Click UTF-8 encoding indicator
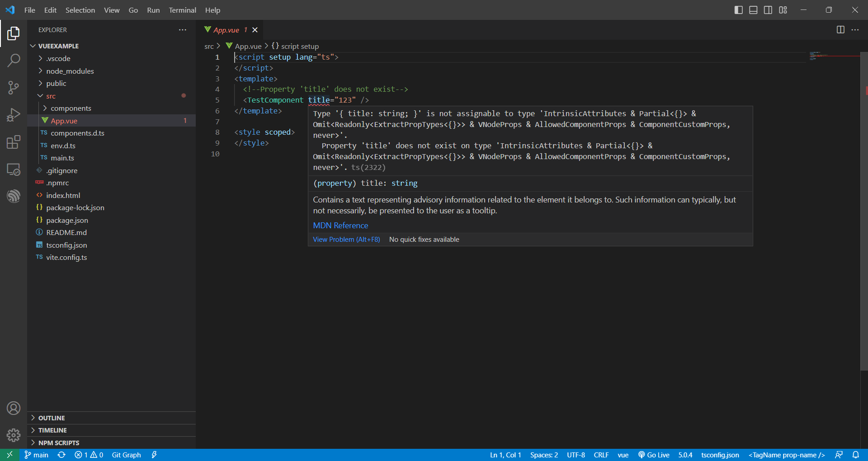Image resolution: width=868 pixels, height=461 pixels. point(576,455)
